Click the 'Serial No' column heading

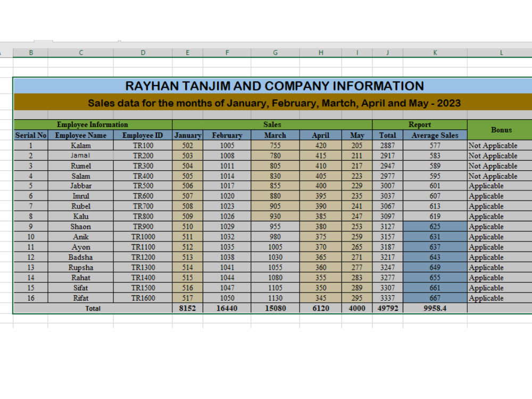30,135
